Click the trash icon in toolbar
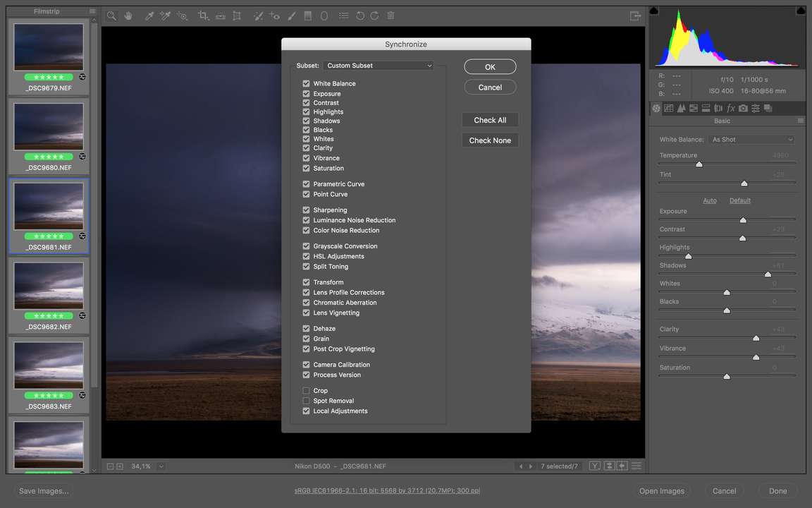This screenshot has width=812, height=508. 390,16
